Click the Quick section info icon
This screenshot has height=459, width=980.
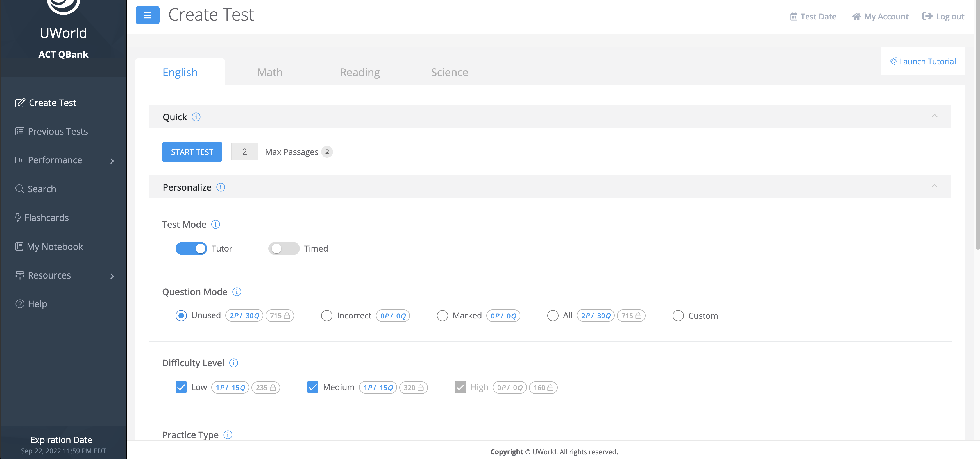pyautogui.click(x=196, y=117)
